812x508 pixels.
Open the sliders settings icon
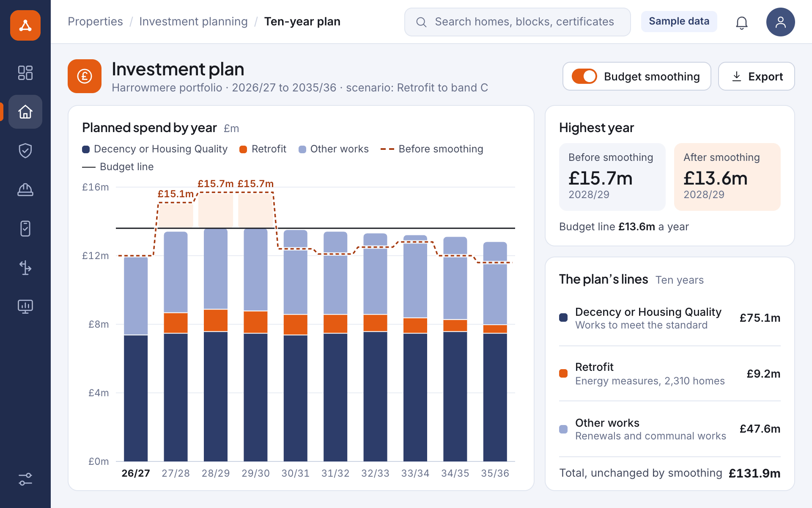25,479
